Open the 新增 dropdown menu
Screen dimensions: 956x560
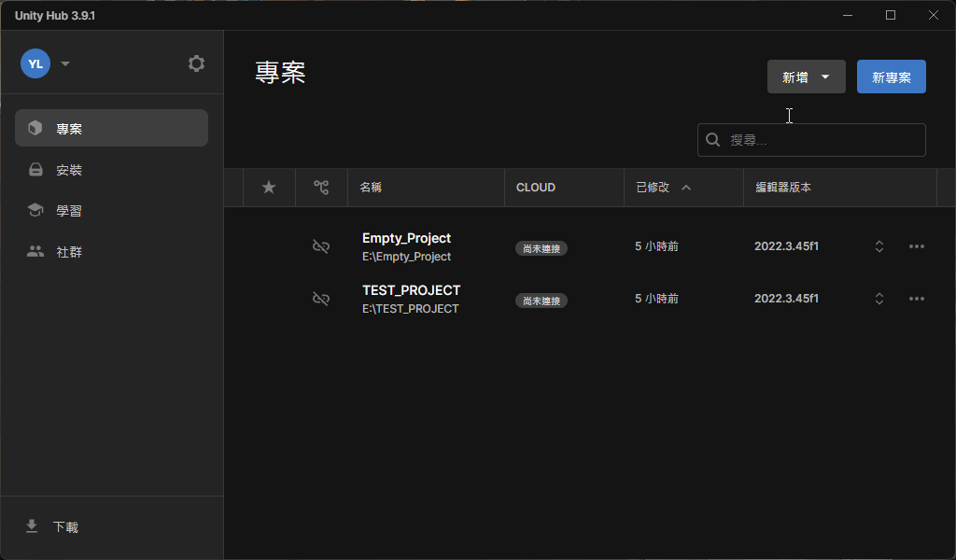point(806,77)
